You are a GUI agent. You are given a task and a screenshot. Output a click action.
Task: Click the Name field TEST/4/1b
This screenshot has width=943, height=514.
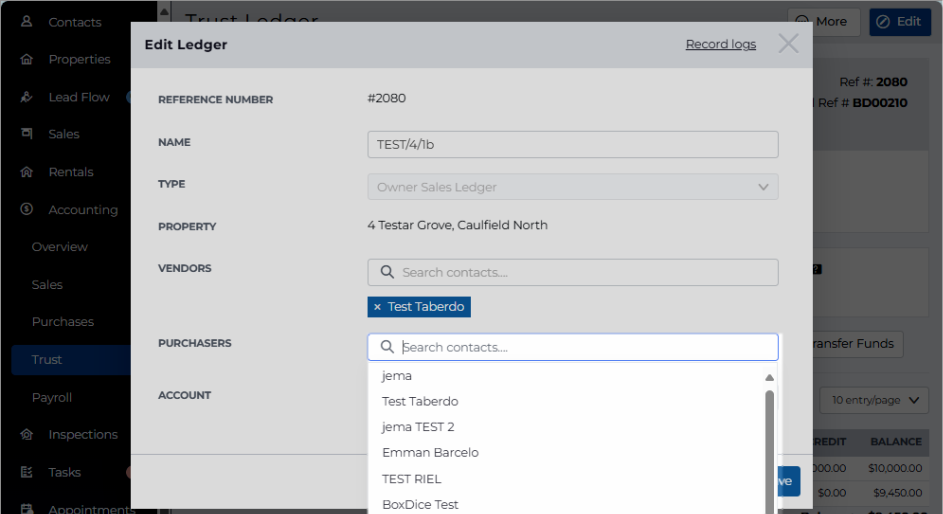point(573,144)
